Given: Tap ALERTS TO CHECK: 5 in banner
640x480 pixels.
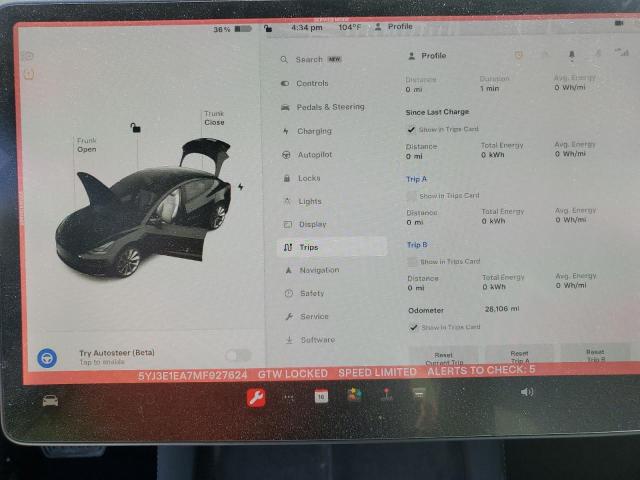Looking at the screenshot, I should (x=481, y=371).
